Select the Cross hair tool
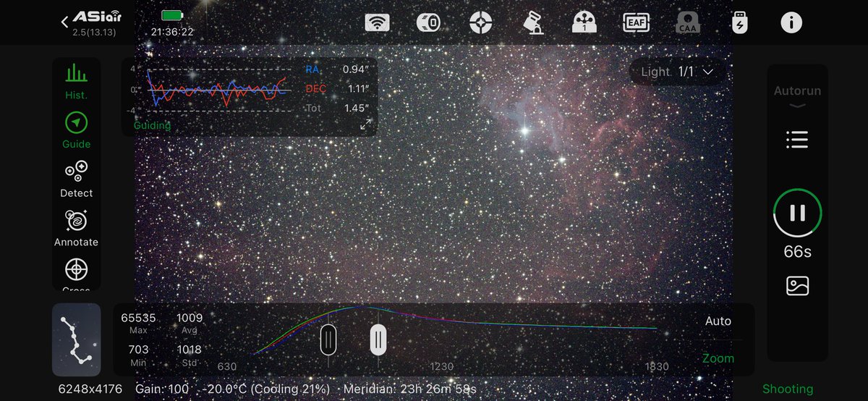The width and height of the screenshot is (868, 401). point(76,274)
